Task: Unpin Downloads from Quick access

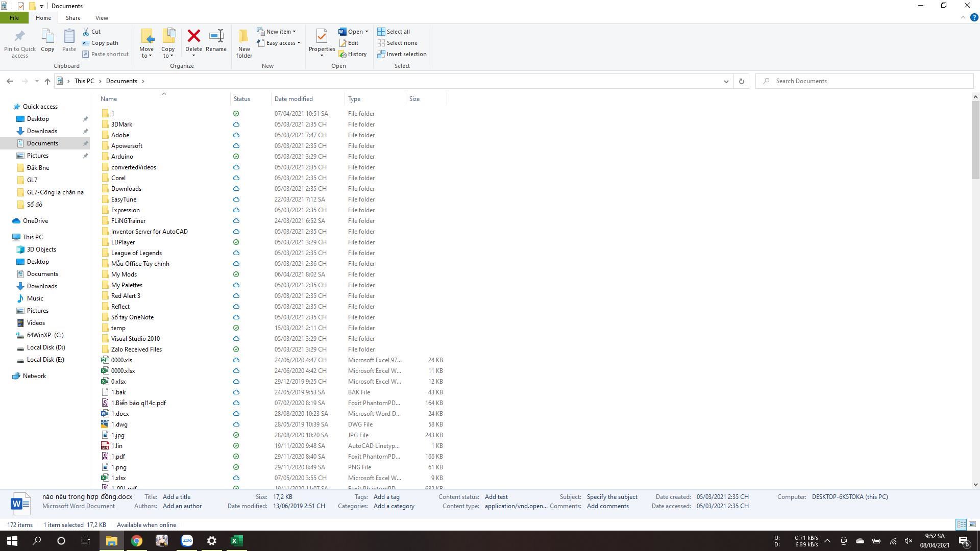Action: (86, 131)
